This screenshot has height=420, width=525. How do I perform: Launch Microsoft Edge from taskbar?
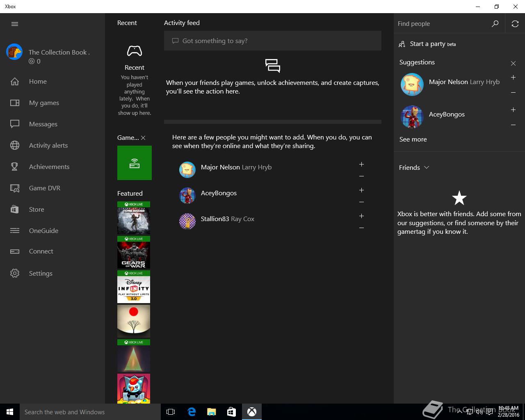[192, 412]
